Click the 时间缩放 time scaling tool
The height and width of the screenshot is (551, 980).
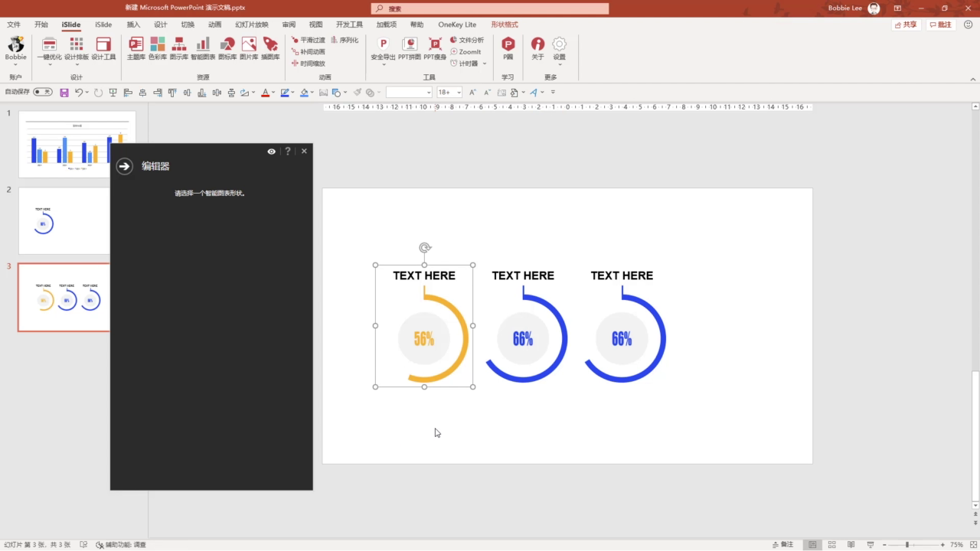click(x=308, y=64)
